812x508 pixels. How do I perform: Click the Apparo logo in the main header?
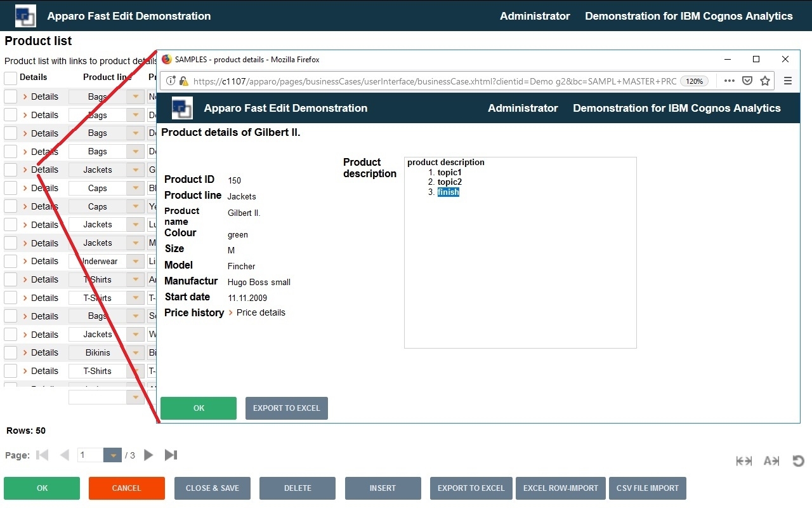(x=25, y=15)
